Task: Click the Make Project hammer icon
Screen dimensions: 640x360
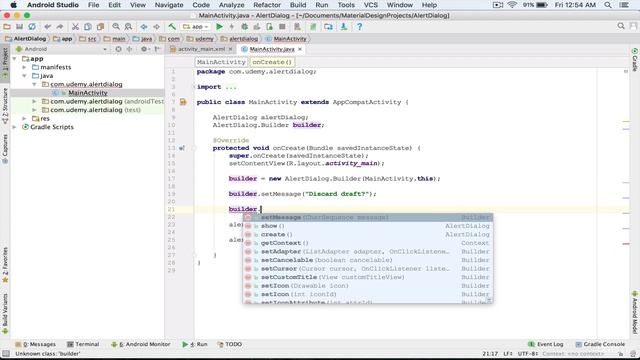Action: pos(172,27)
